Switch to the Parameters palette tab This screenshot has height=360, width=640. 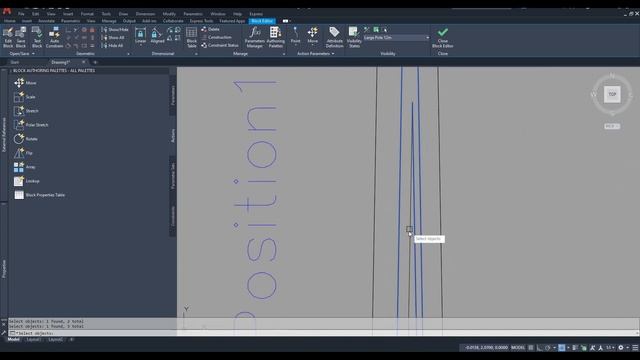coord(173,95)
